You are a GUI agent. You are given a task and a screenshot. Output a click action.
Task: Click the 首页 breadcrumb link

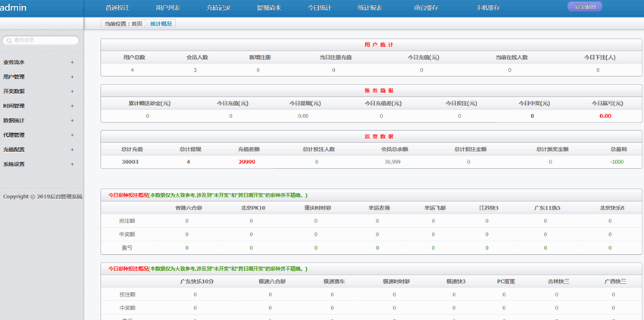pyautogui.click(x=136, y=24)
